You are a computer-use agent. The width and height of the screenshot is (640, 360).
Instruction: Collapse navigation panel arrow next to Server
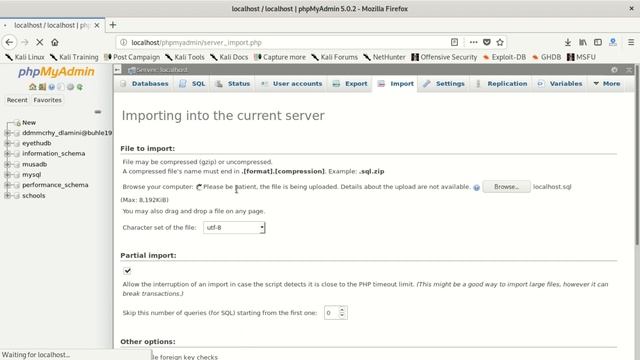[x=118, y=70]
